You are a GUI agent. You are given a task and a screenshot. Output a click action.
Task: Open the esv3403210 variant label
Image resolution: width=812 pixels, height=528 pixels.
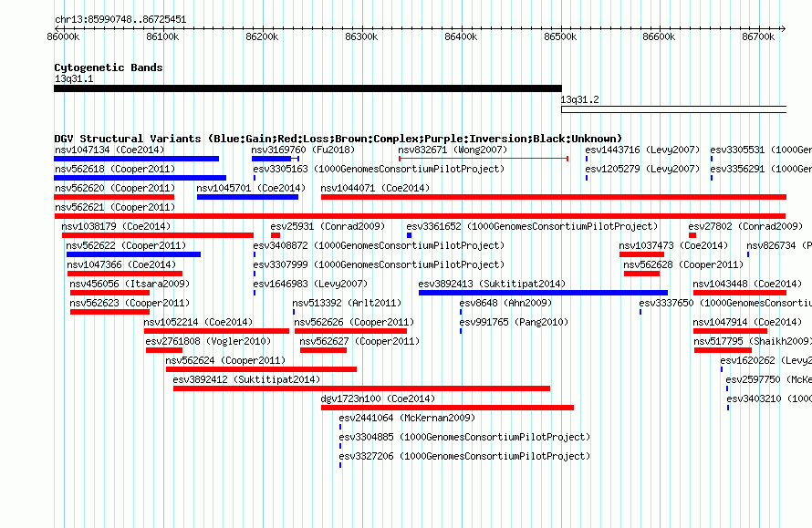pos(769,399)
